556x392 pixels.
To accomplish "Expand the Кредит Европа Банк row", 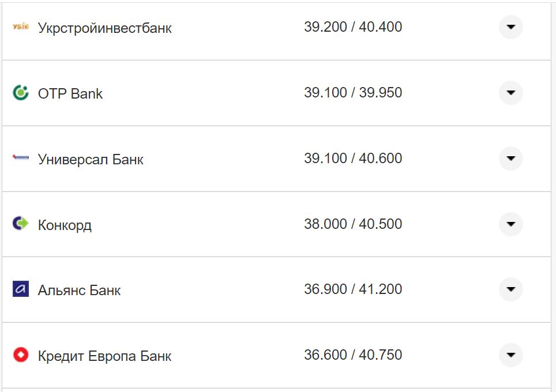I will coord(510,355).
